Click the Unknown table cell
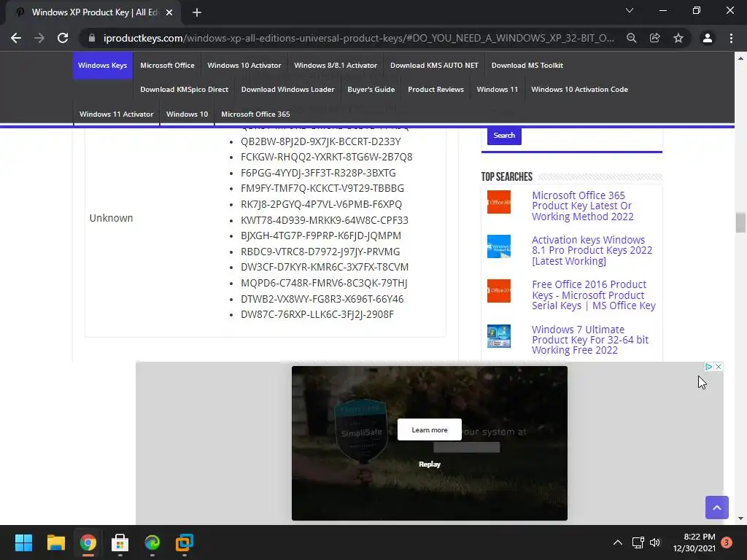This screenshot has width=747, height=560. pyautogui.click(x=111, y=218)
